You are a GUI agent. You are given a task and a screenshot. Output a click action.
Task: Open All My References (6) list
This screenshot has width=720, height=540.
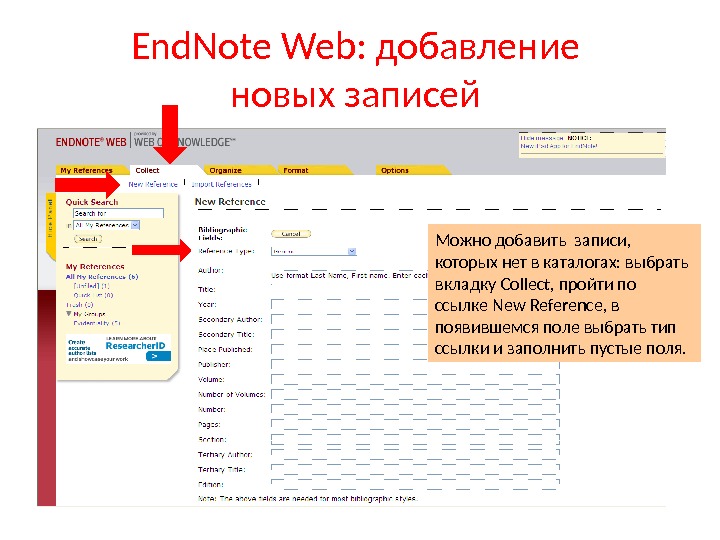click(x=102, y=276)
